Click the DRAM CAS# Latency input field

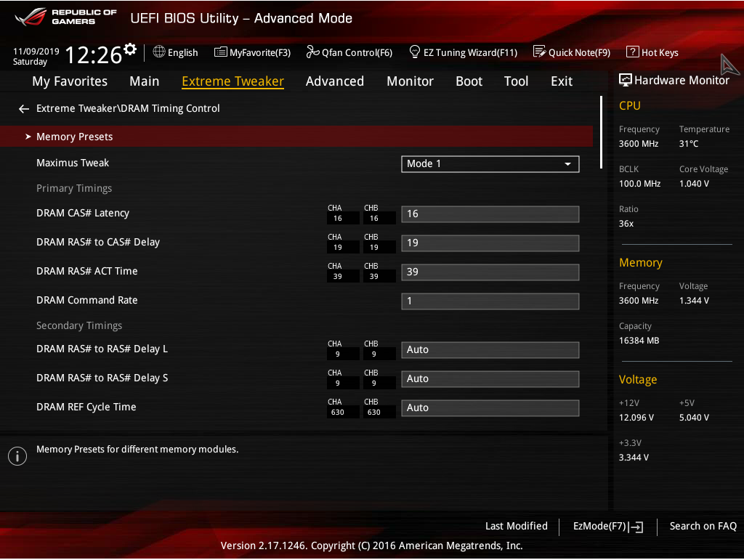click(490, 214)
